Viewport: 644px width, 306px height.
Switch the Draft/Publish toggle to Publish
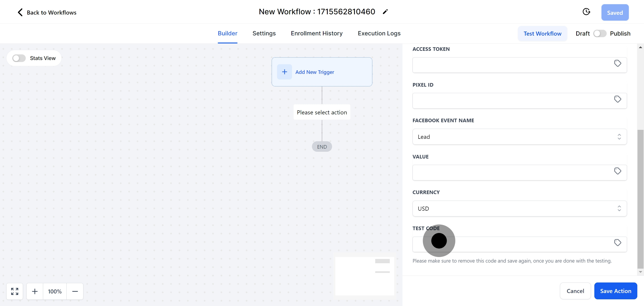tap(600, 34)
